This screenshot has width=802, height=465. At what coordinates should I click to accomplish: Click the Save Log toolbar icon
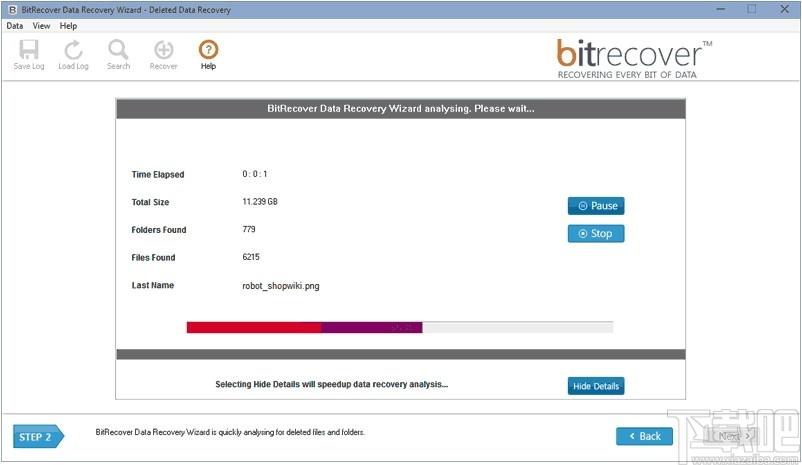[x=29, y=54]
